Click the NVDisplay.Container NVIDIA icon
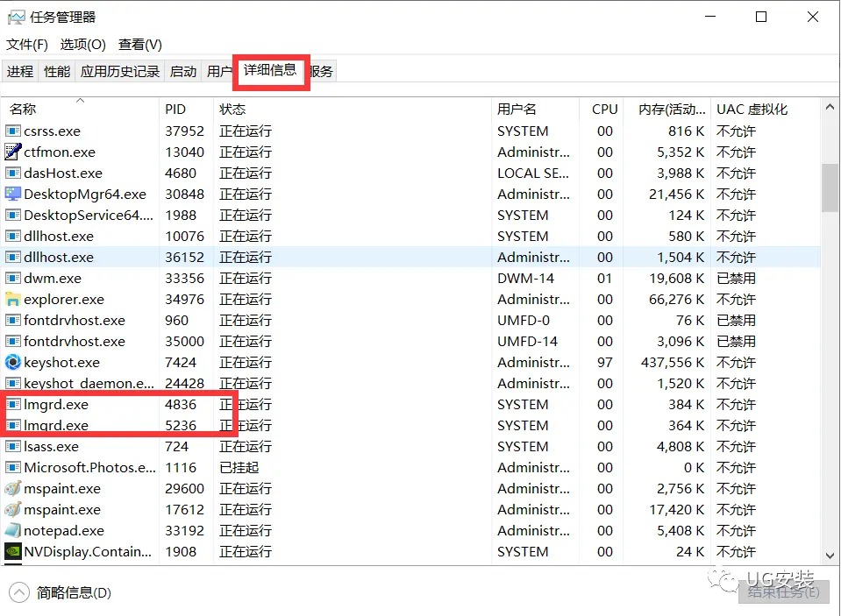The width and height of the screenshot is (841, 616). (x=13, y=552)
